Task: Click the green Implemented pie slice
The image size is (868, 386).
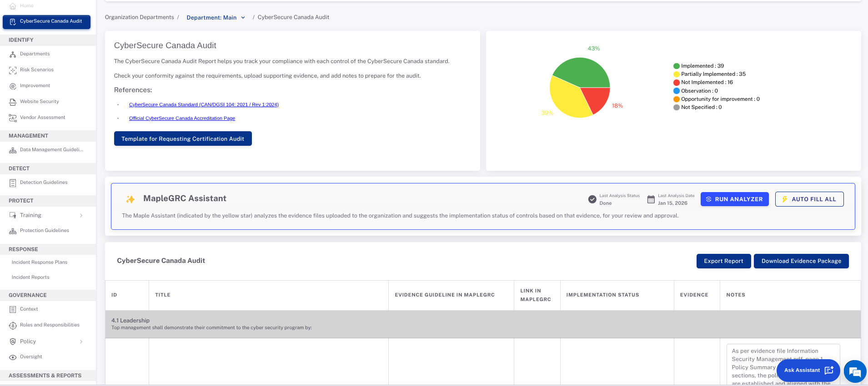Action: tap(582, 73)
